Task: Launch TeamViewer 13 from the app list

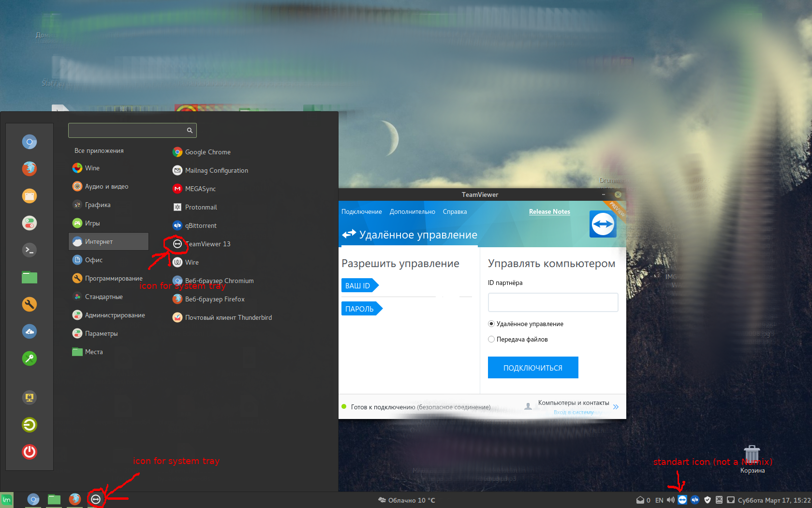Action: (202, 244)
